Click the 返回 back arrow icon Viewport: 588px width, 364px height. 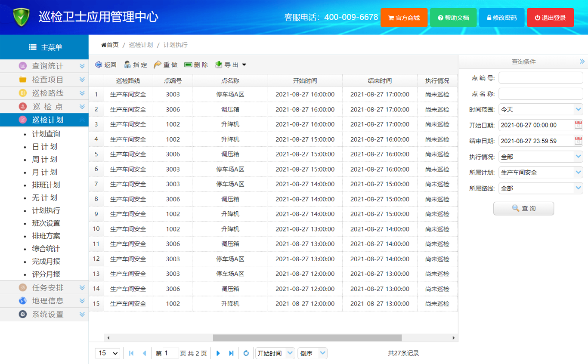coord(99,65)
